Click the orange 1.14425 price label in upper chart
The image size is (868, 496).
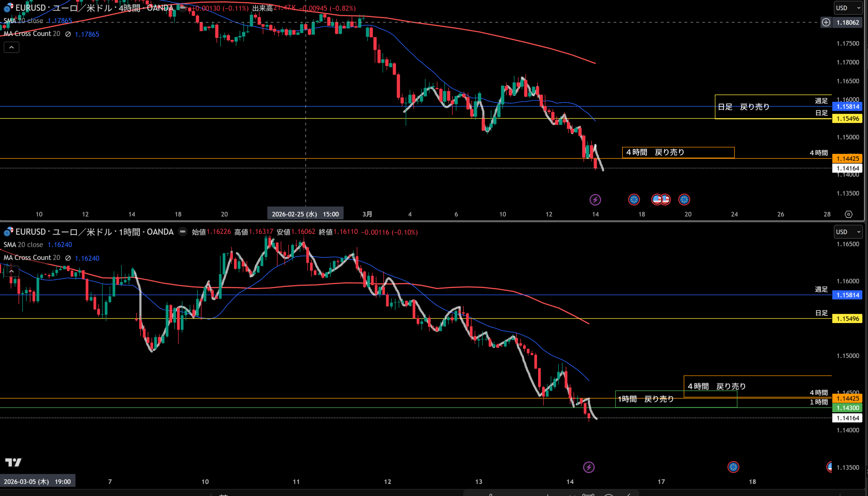click(x=848, y=158)
